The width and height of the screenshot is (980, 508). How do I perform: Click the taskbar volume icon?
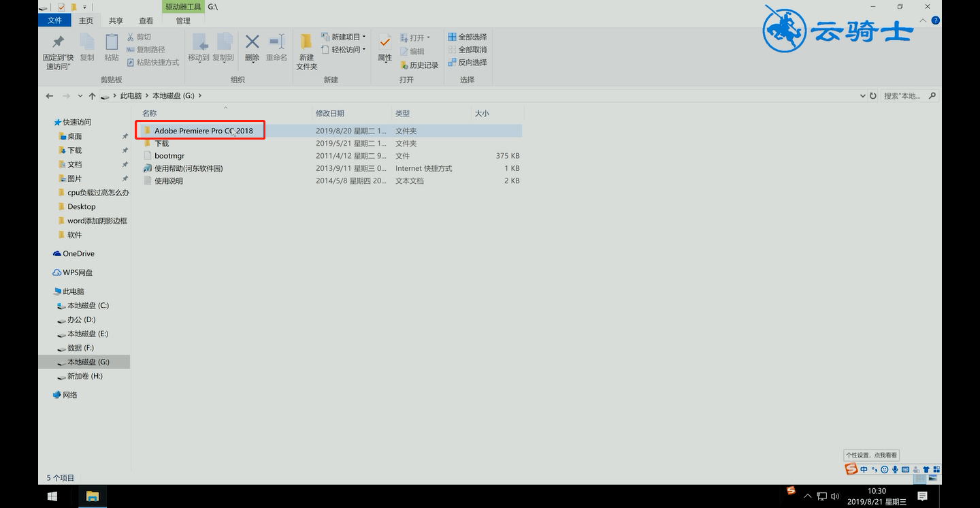click(x=835, y=496)
